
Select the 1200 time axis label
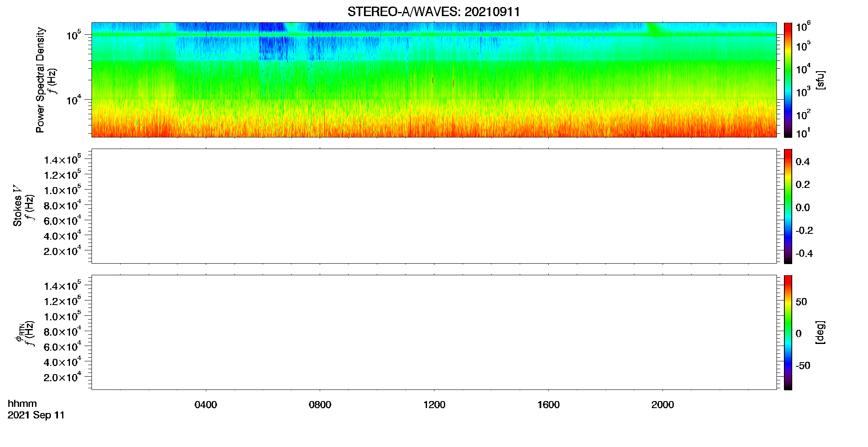434,405
